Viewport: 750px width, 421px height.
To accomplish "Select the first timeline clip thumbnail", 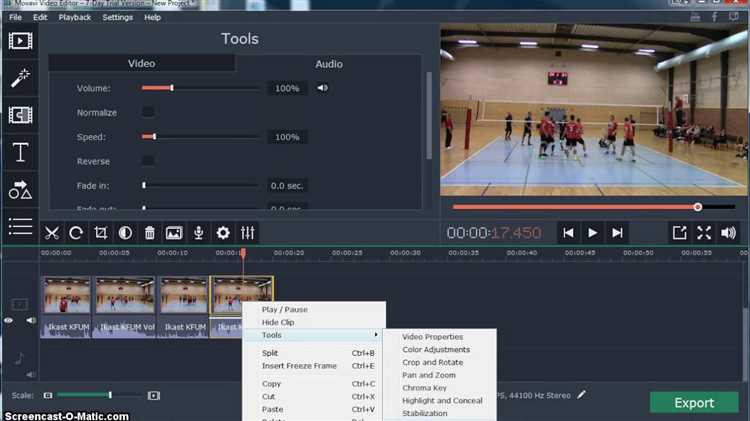I will [x=66, y=295].
